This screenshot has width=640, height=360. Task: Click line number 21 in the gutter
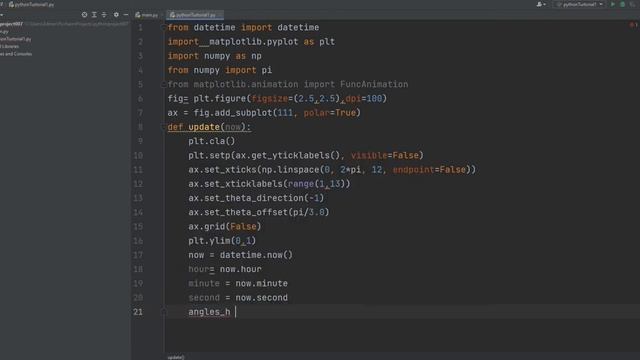138,312
